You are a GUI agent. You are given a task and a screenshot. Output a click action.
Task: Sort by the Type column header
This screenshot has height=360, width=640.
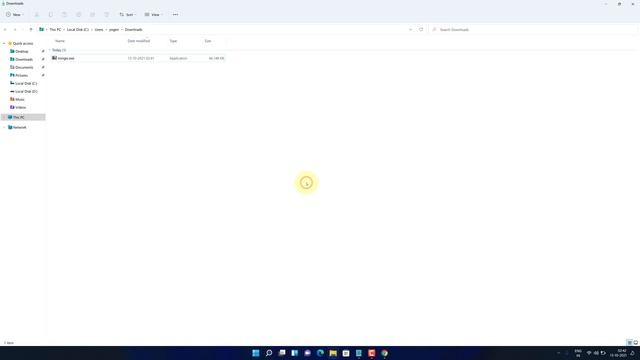173,41
